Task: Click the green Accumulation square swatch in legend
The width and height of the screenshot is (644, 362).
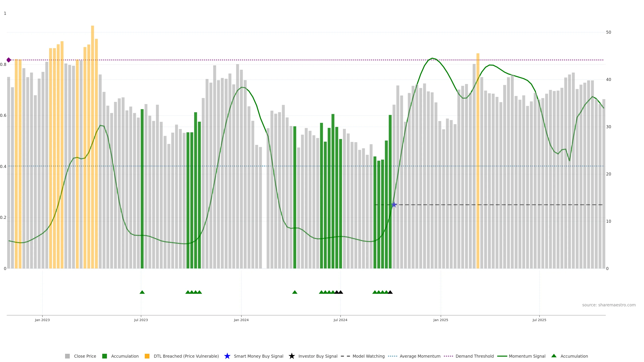Action: click(x=104, y=356)
